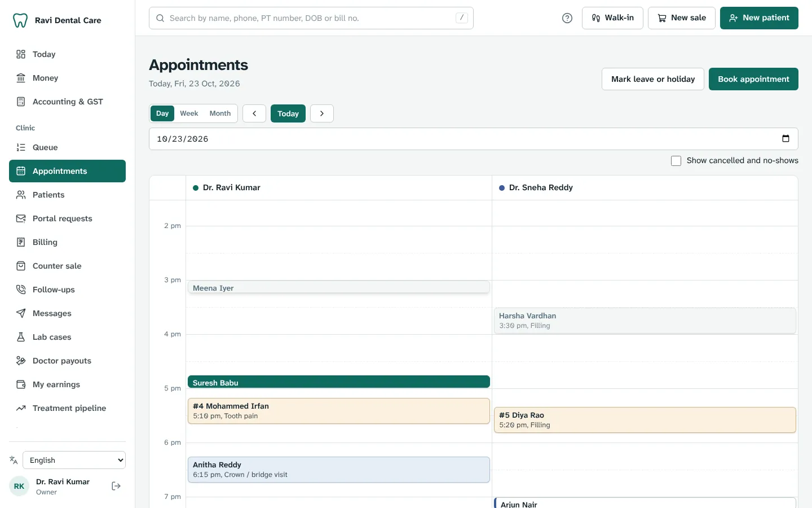812x508 pixels.
Task: Click the Money bank icon
Action: [x=21, y=78]
